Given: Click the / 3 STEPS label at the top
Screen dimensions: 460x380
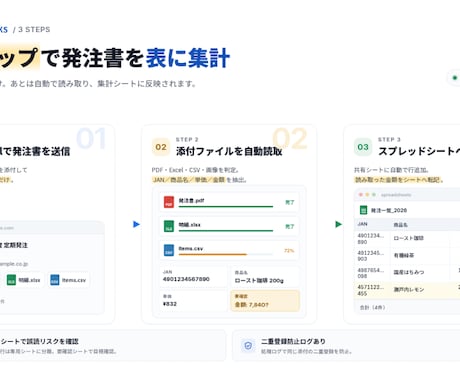Looking at the screenshot, I should click(x=32, y=30).
